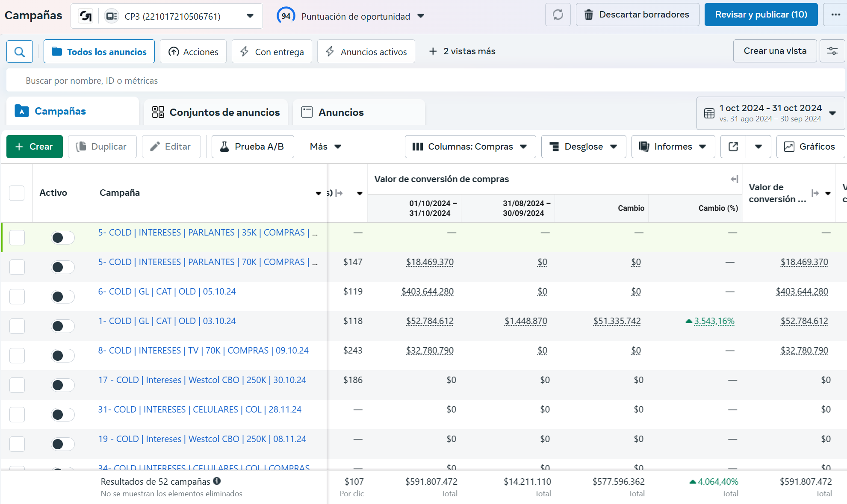847x504 pixels.
Task: Click Revisar y publicar (10) button
Action: 761,15
